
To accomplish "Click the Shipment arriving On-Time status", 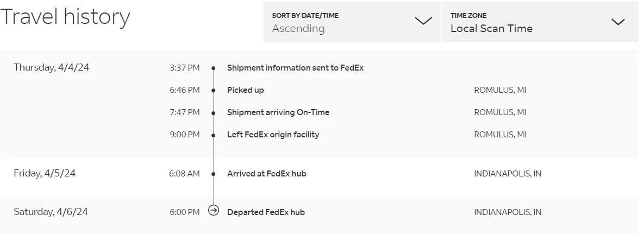I will [278, 112].
